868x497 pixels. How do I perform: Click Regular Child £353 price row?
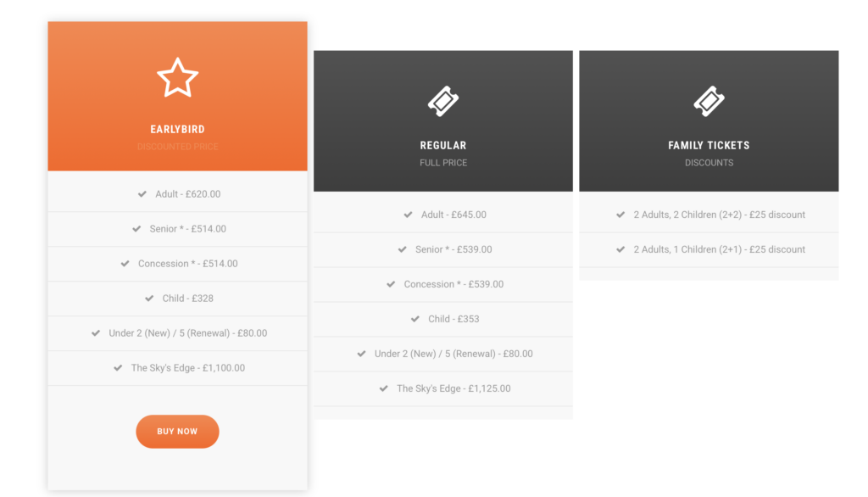pos(455,319)
